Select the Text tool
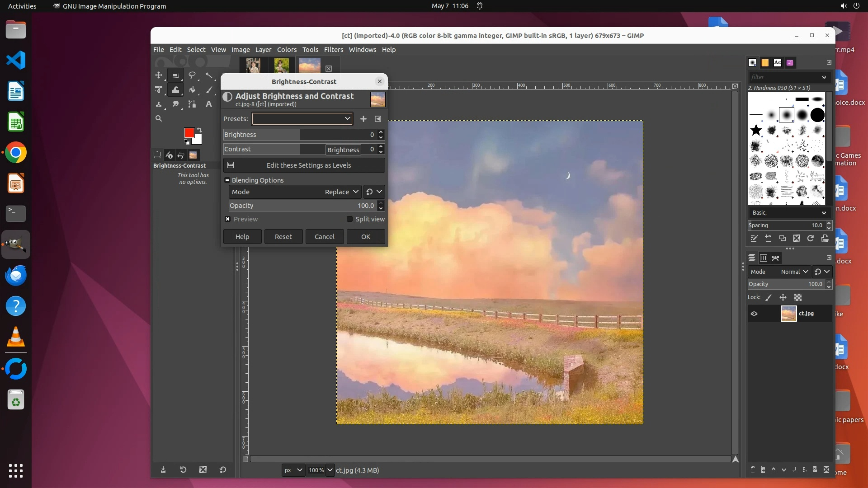868x488 pixels. [x=208, y=104]
